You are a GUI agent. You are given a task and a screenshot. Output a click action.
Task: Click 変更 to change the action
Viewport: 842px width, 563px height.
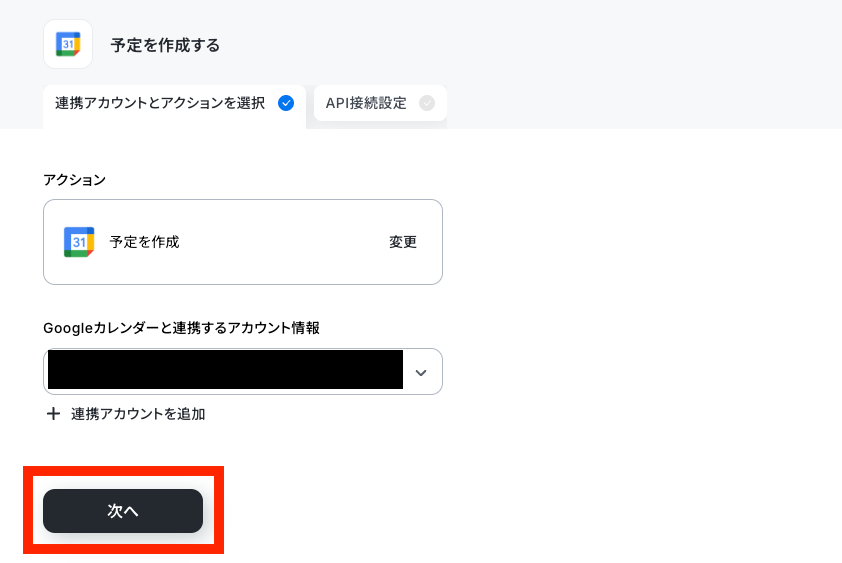(x=403, y=242)
